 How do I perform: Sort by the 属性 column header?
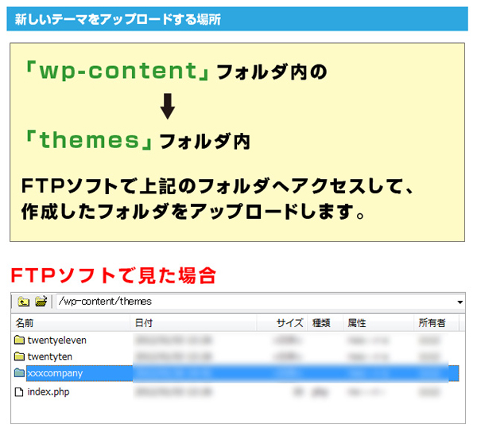(378, 323)
